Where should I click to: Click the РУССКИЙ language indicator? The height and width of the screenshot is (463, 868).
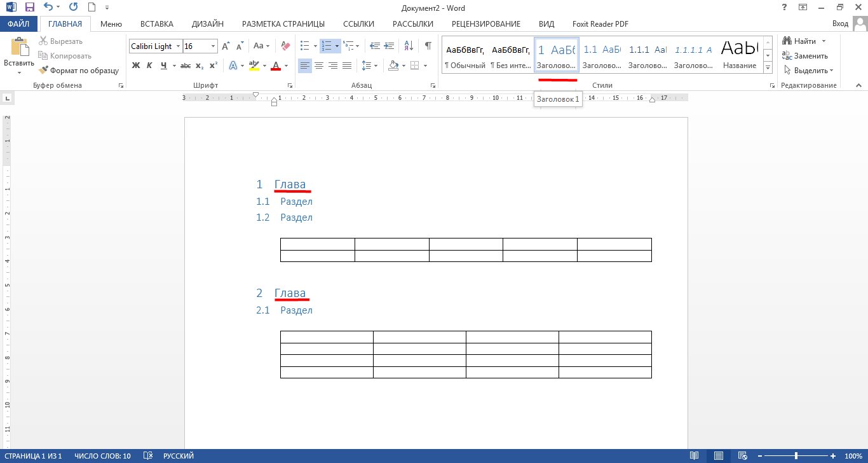tap(179, 456)
